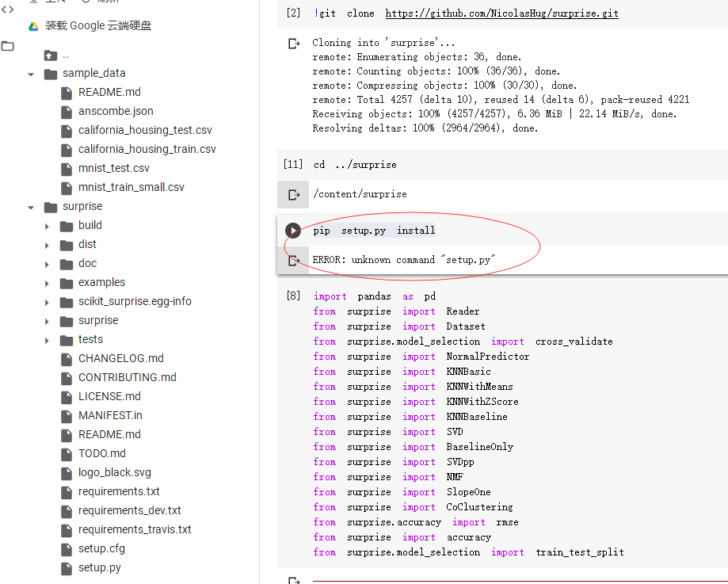This screenshot has height=584, width=728.
Task: Expand the dist folder
Action: tap(47, 246)
